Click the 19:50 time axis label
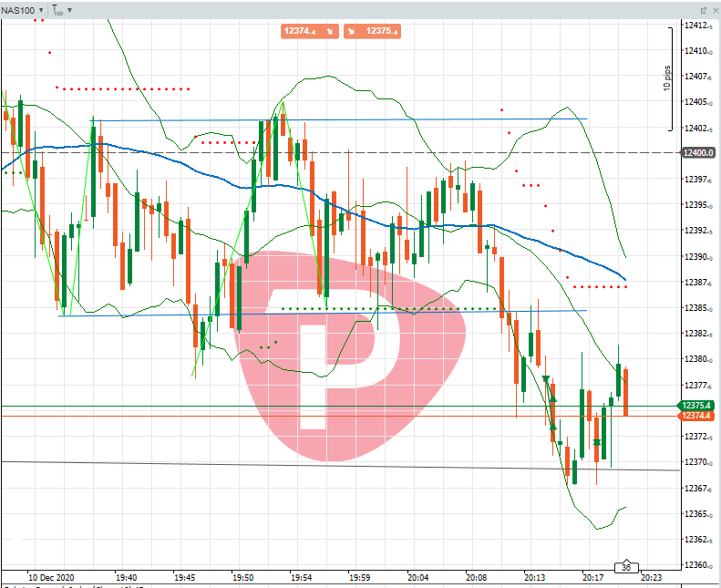 click(x=242, y=577)
